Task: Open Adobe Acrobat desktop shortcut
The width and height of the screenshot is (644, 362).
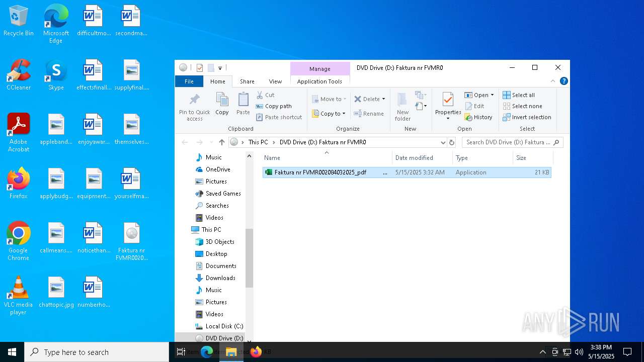Action: coord(19,133)
